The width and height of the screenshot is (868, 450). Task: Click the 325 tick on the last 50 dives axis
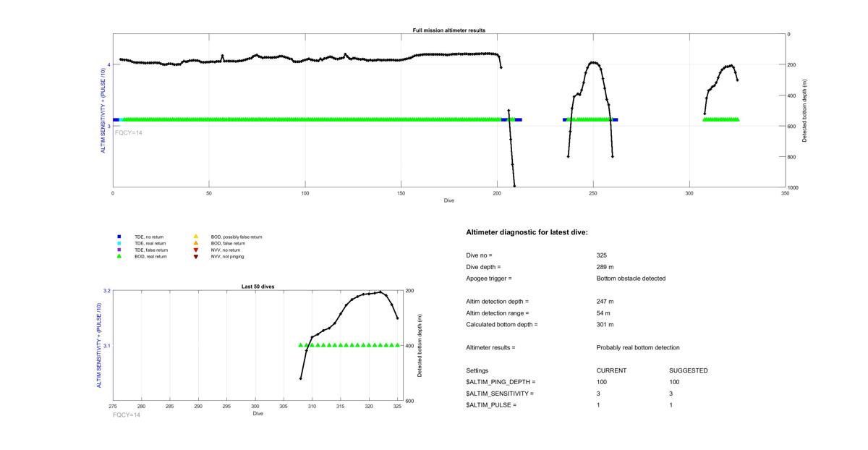[397, 408]
